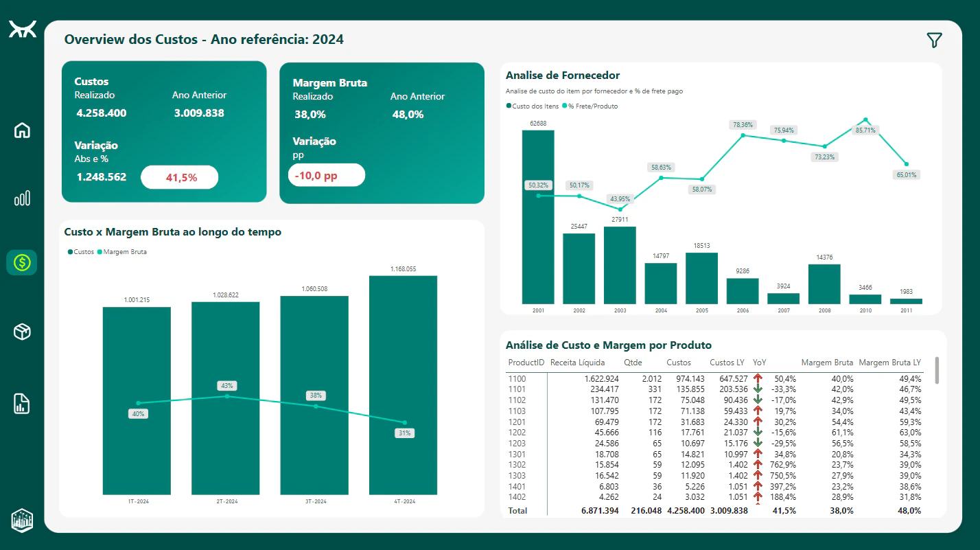The width and height of the screenshot is (980, 550).
Task: Click the Custos legend marker in quarterly chart
Action: (x=70, y=252)
